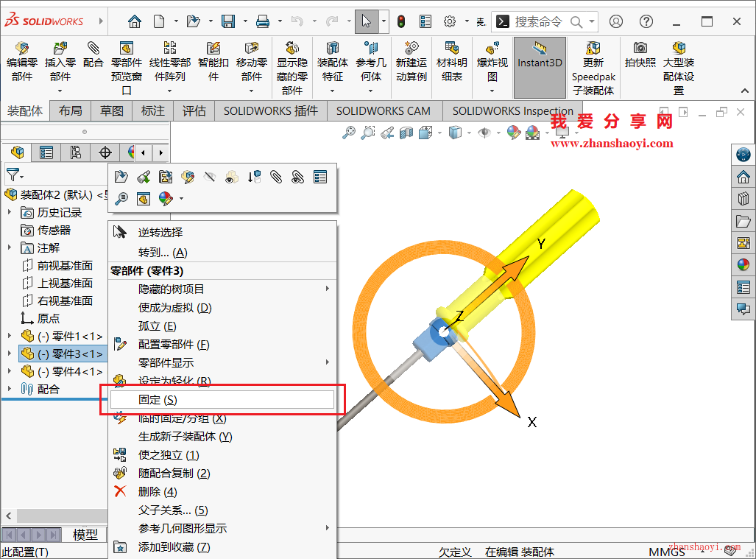The height and width of the screenshot is (559, 756).
Task: Open the Appearances tab in the task pane
Action: [x=743, y=264]
